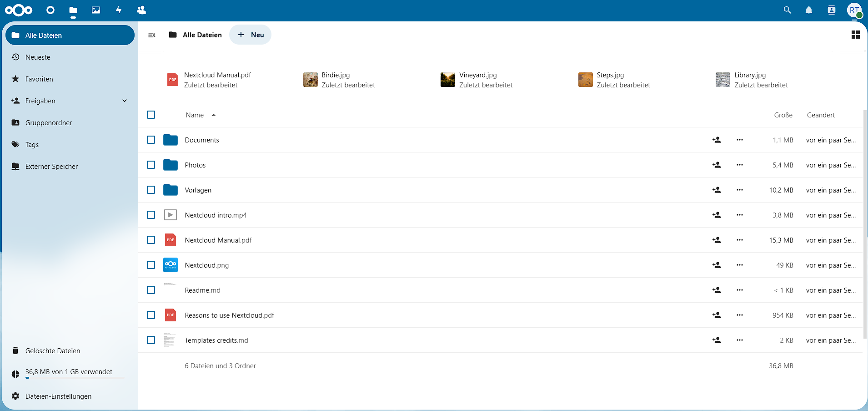Open Gelöschte Dateien in sidebar
This screenshot has width=868, height=411.
click(x=53, y=351)
